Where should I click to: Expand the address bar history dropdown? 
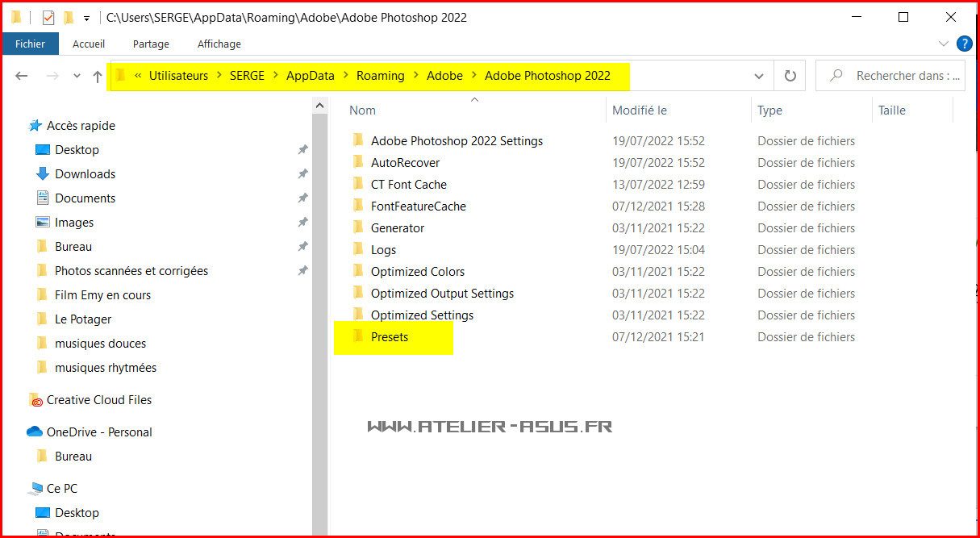(x=758, y=76)
